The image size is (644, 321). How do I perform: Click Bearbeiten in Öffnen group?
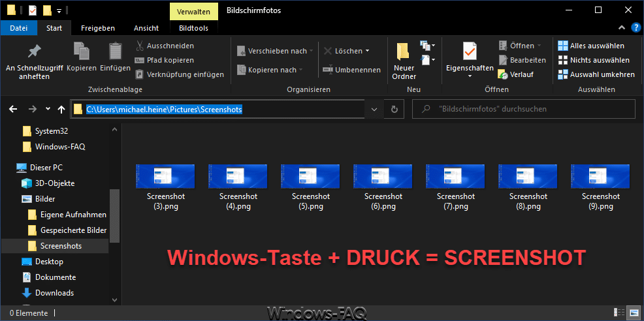(522, 60)
